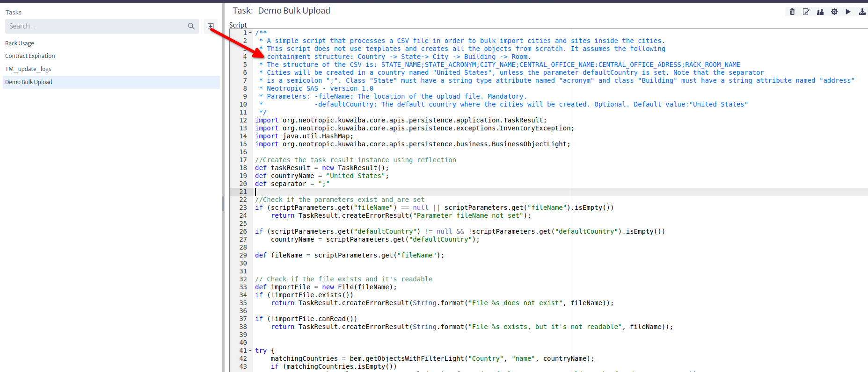Delete the task with the trash icon

792,12
